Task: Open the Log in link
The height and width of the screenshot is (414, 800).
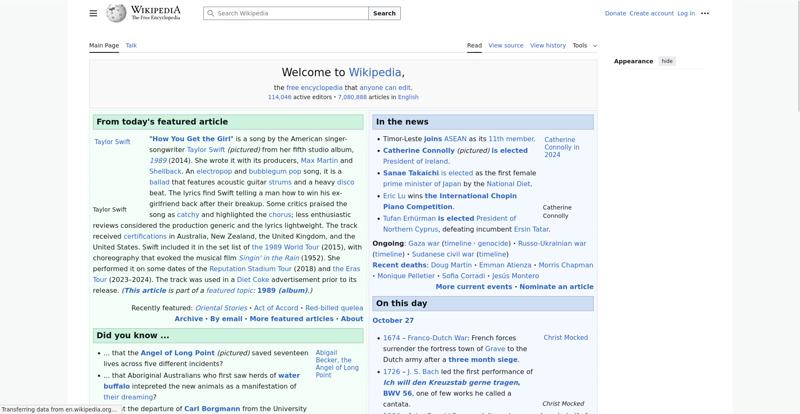Action: point(686,13)
